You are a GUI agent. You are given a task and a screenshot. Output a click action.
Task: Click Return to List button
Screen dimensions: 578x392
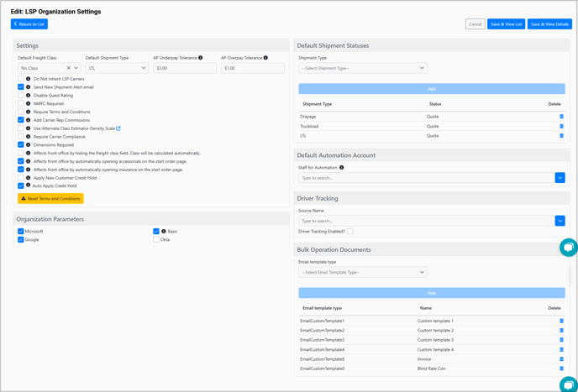click(29, 24)
